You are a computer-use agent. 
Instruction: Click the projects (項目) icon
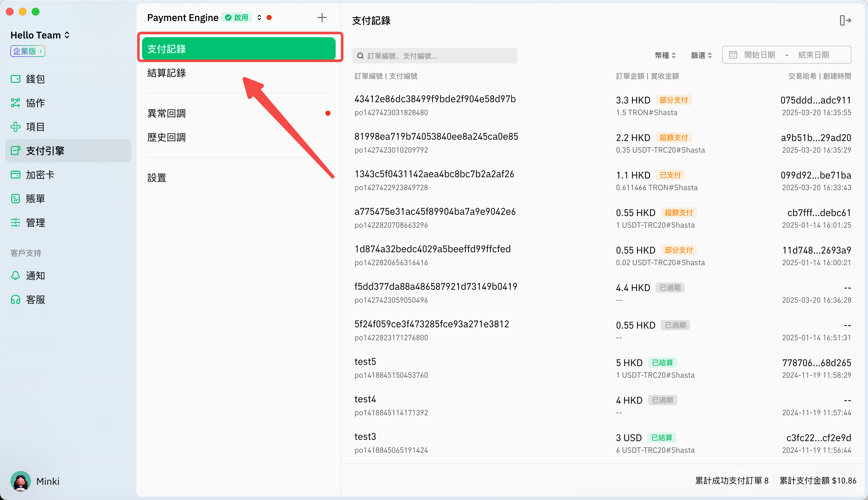click(16, 127)
